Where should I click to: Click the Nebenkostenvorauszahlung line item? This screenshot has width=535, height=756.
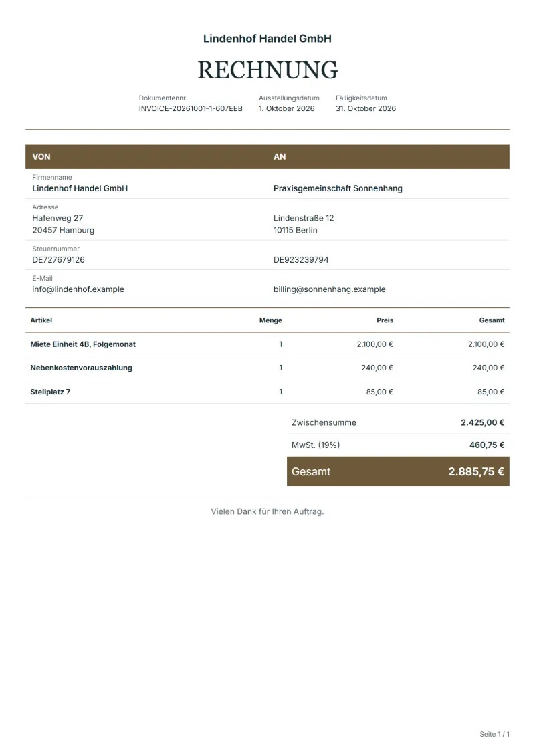tap(81, 368)
